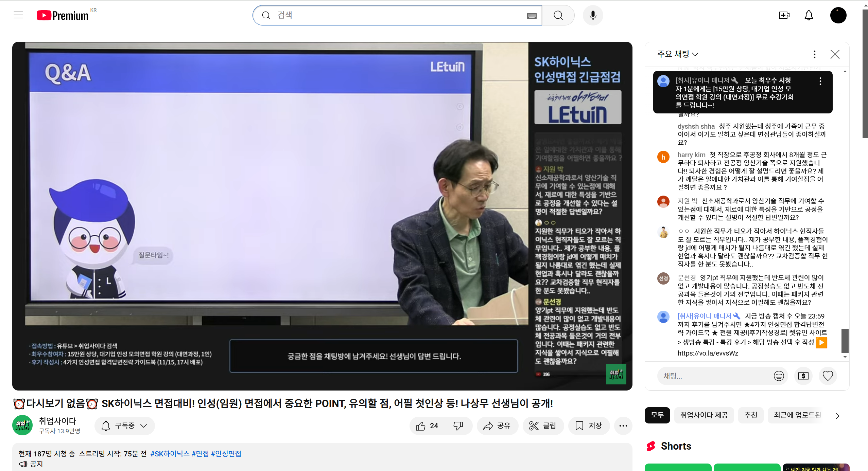Open chat panel three-dot options menu
This screenshot has height=471, width=868.
click(814, 54)
